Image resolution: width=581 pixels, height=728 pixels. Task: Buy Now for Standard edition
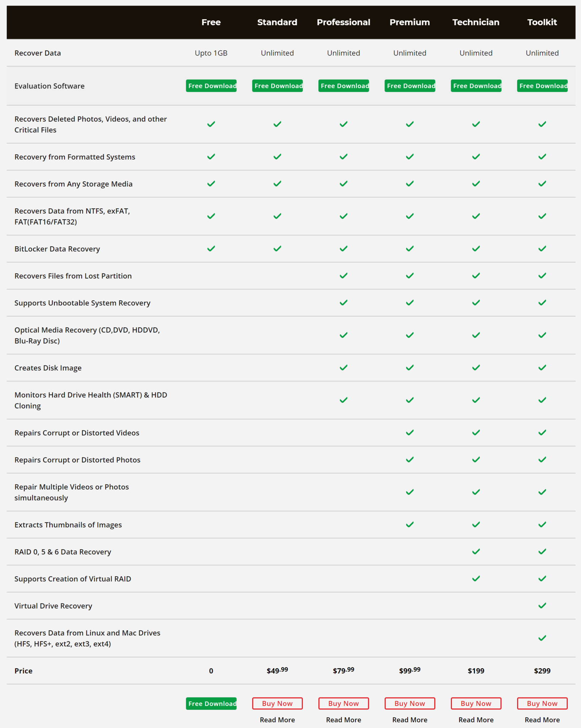coord(277,703)
